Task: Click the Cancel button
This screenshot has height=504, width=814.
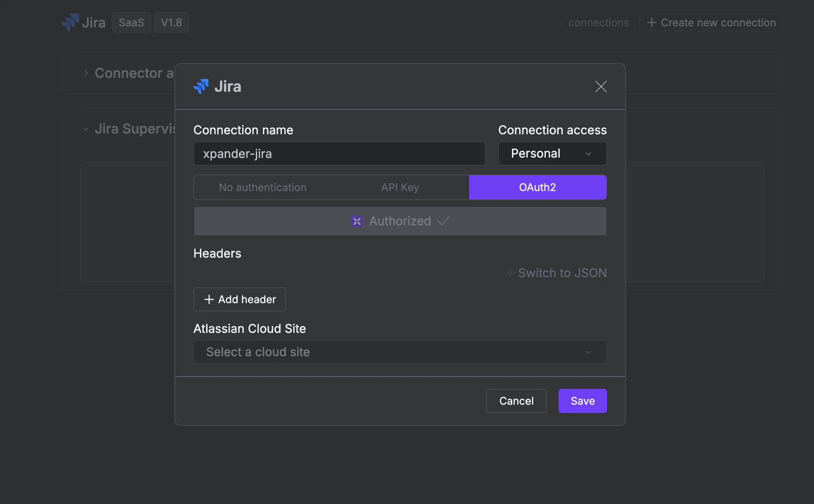Action: click(x=516, y=401)
